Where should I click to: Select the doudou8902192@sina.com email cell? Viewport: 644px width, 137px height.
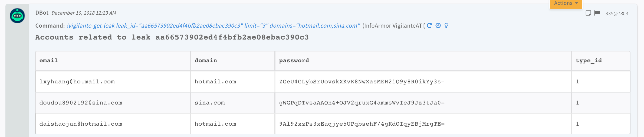click(81, 103)
